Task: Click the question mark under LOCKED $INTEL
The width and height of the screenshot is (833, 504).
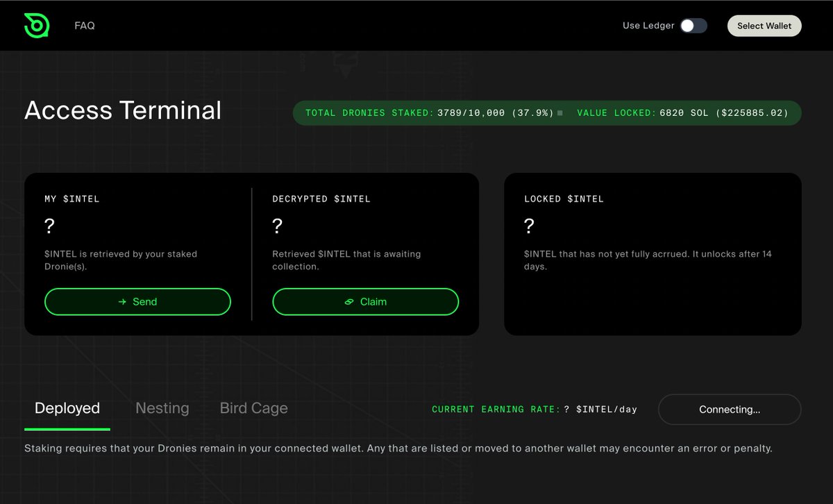Action: tap(530, 226)
